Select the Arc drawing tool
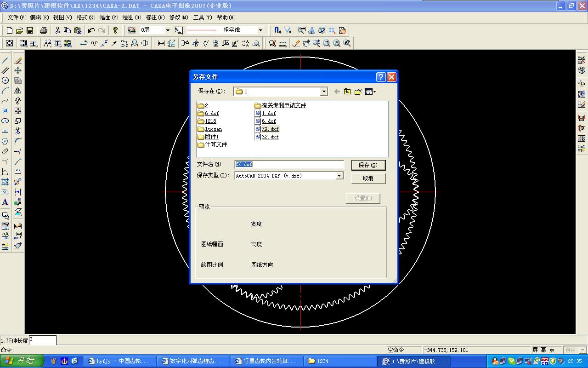The width and height of the screenshot is (588, 368). pos(5,91)
